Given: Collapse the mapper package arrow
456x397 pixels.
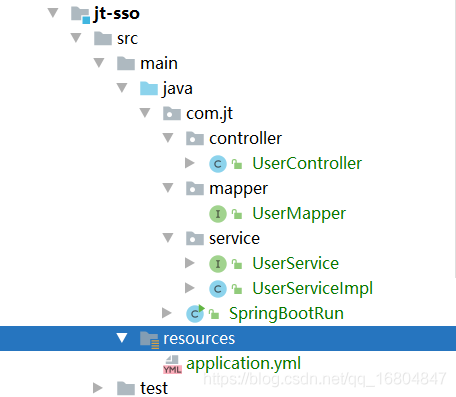Looking at the screenshot, I should 168,188.
